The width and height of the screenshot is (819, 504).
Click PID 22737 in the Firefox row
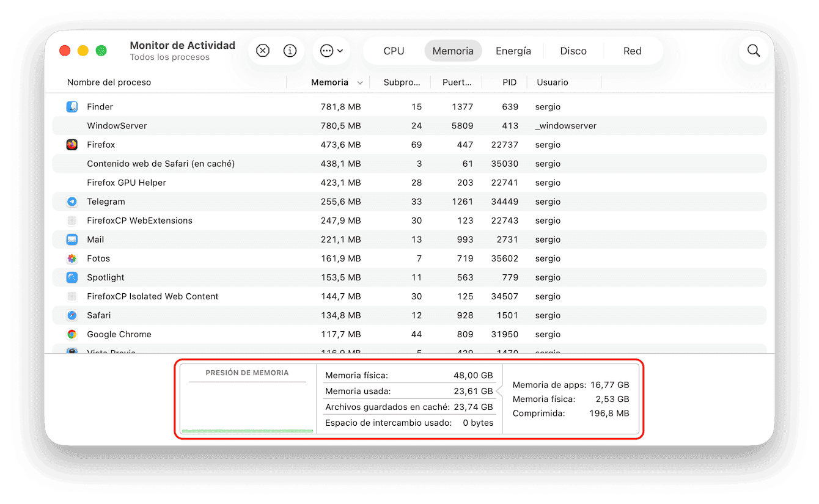[x=505, y=145]
